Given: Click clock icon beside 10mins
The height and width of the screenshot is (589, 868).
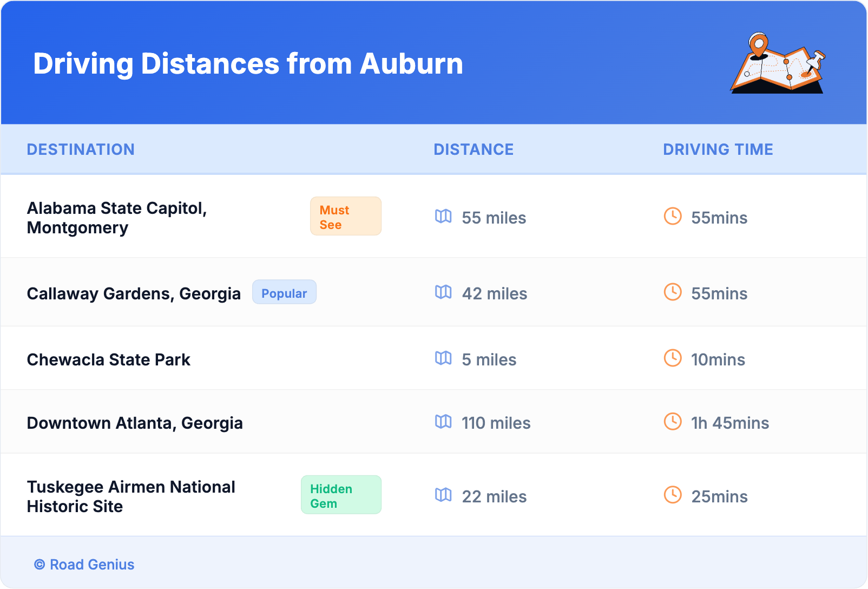Looking at the screenshot, I should click(x=673, y=358).
